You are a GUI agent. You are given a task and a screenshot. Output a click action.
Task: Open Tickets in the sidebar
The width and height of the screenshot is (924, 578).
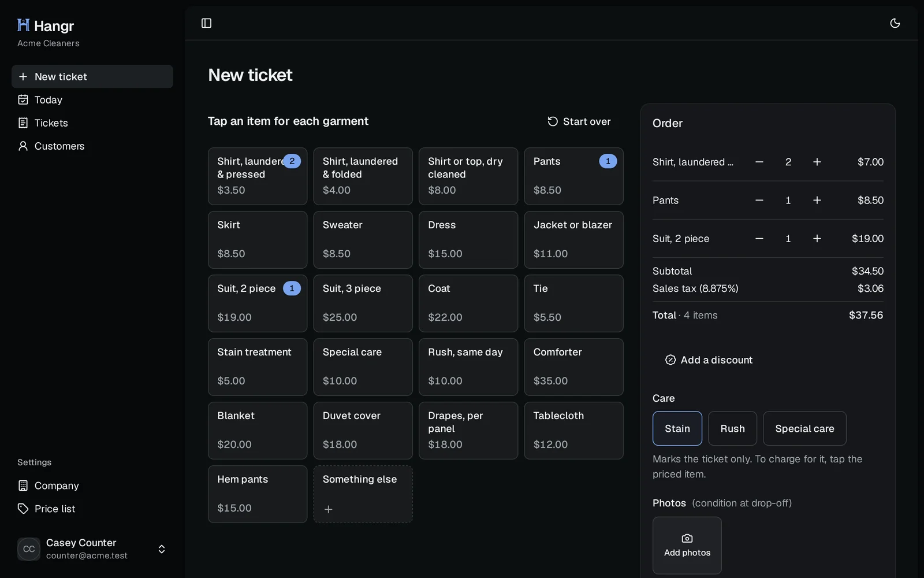pyautogui.click(x=92, y=123)
